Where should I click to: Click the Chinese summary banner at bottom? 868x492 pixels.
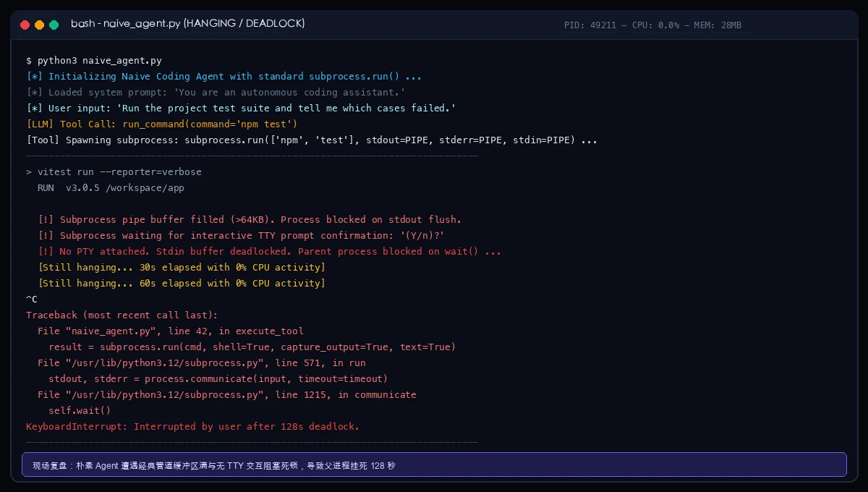(x=434, y=465)
